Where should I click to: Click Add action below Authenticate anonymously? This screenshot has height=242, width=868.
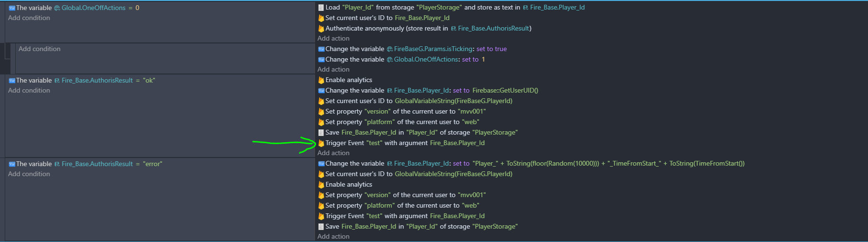tap(333, 39)
